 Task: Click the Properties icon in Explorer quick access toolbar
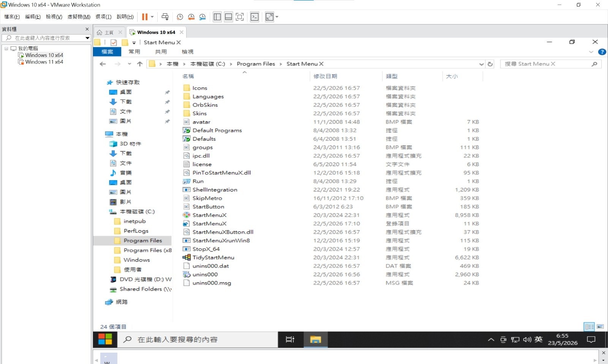coord(114,43)
